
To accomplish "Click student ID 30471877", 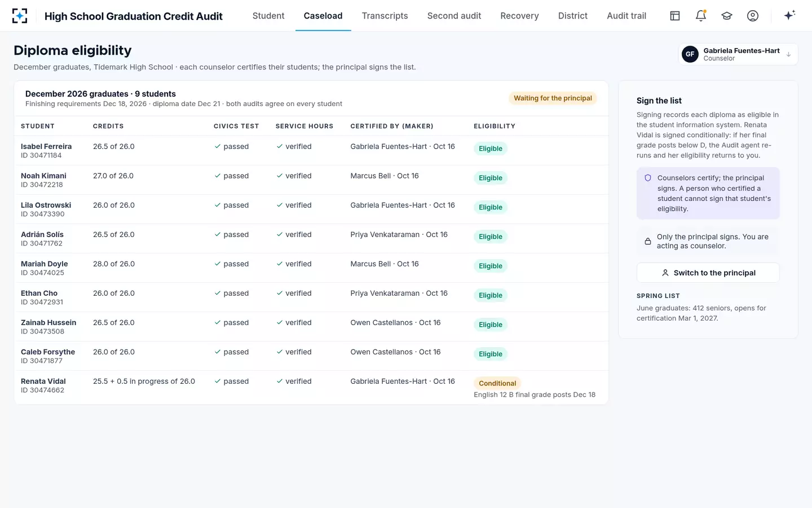I will [42, 361].
